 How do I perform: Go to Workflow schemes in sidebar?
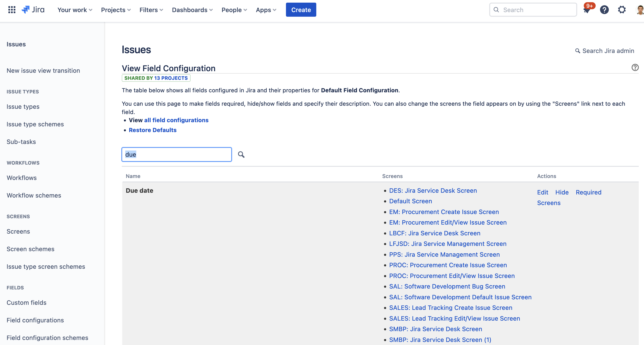34,195
